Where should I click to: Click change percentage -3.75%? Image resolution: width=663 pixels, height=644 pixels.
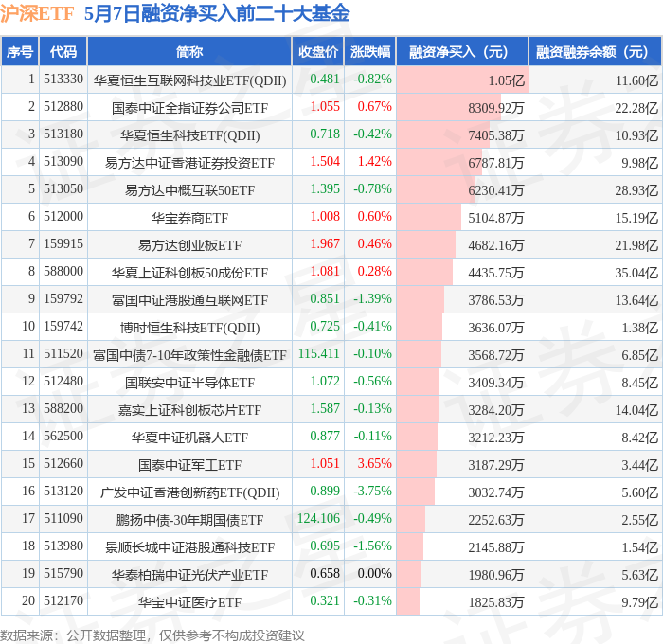click(372, 492)
